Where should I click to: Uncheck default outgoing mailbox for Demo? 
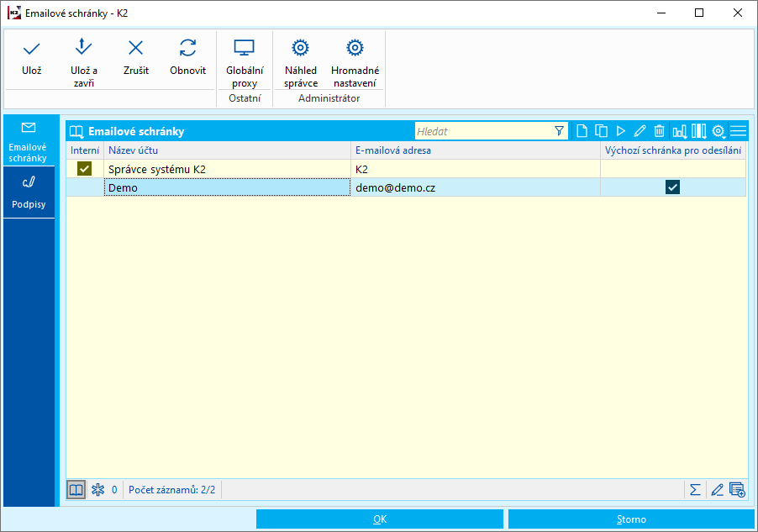click(x=672, y=187)
